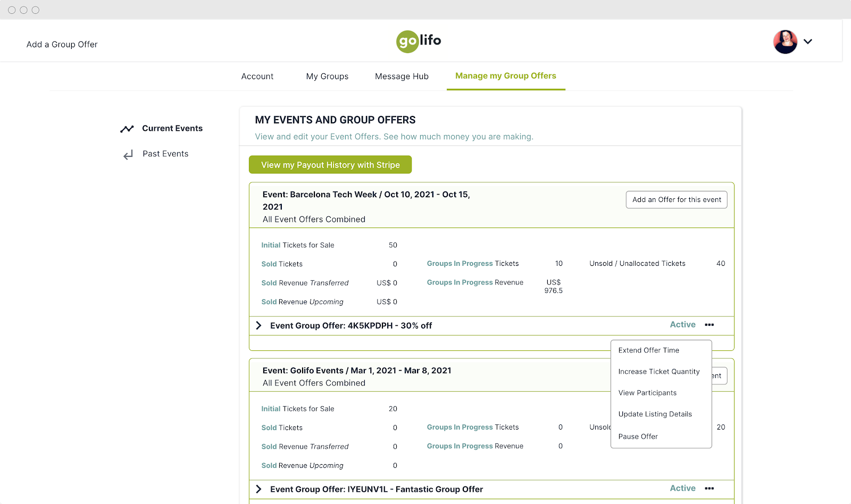The width and height of the screenshot is (851, 504).
Task: Go to the Account tab
Action: (257, 77)
